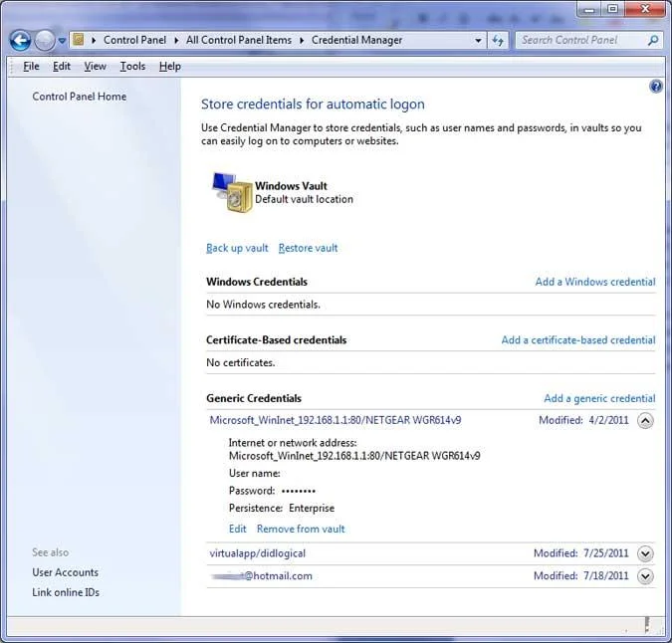Refresh the Credential Manager page
672x643 pixels.
tap(498, 40)
